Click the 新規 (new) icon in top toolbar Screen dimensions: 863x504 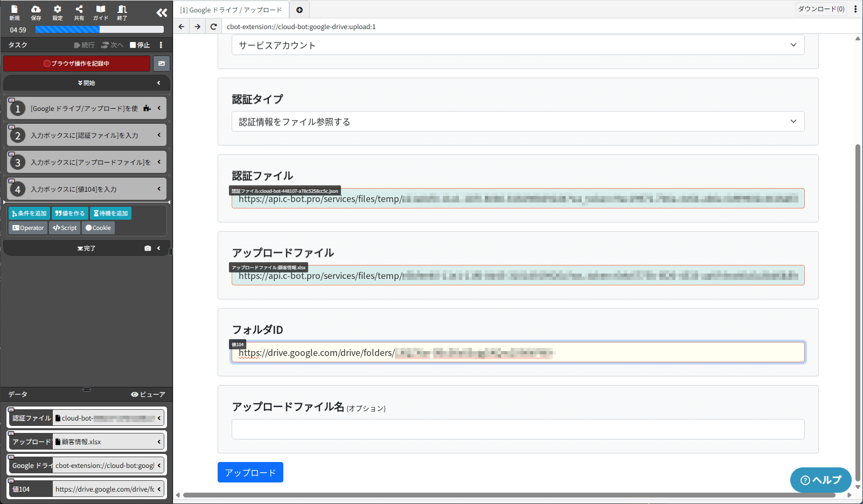tap(15, 12)
